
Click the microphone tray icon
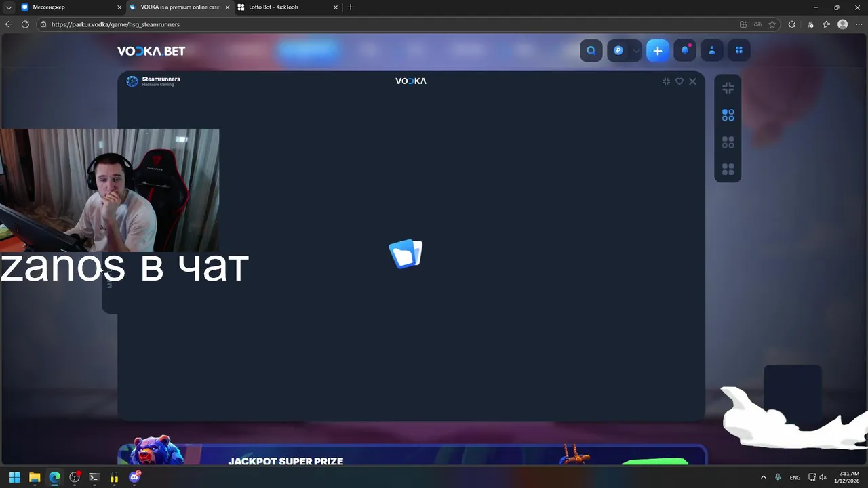point(778,477)
